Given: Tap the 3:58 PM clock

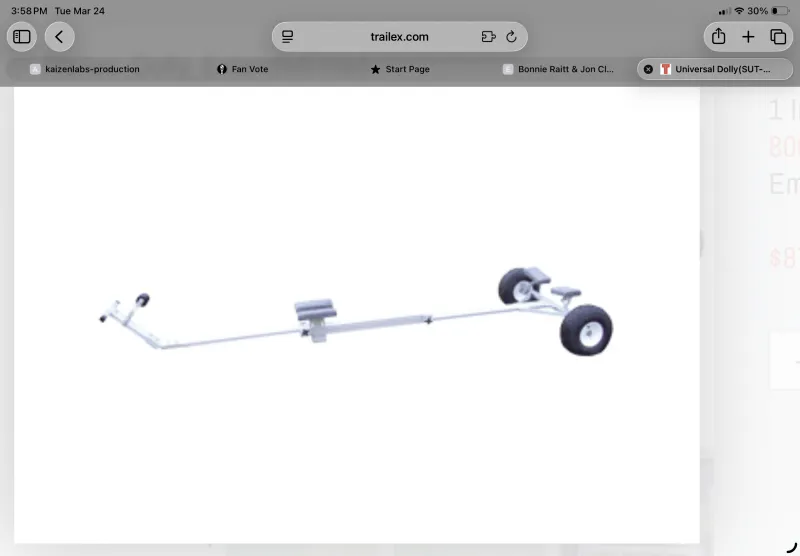Looking at the screenshot, I should [29, 11].
